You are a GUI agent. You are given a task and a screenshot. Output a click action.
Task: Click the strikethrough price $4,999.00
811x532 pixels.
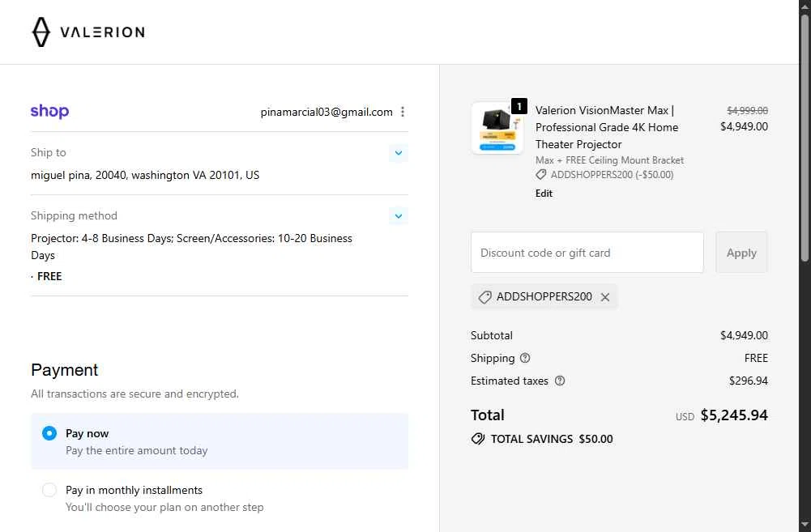coord(747,110)
